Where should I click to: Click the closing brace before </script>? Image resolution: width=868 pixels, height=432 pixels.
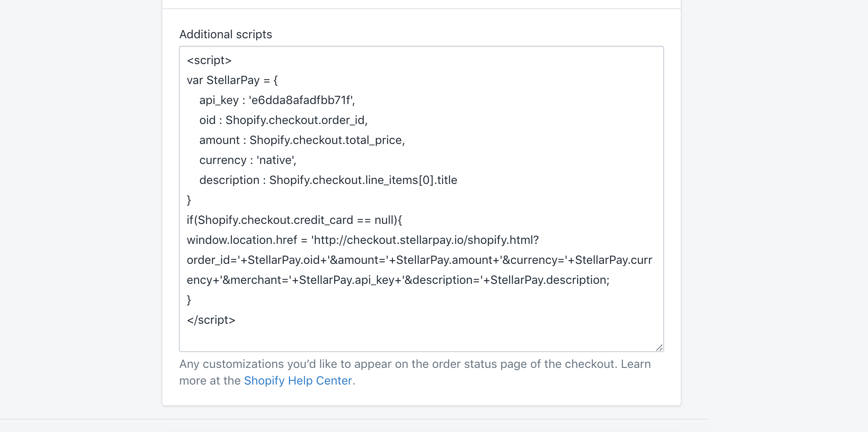tap(189, 300)
